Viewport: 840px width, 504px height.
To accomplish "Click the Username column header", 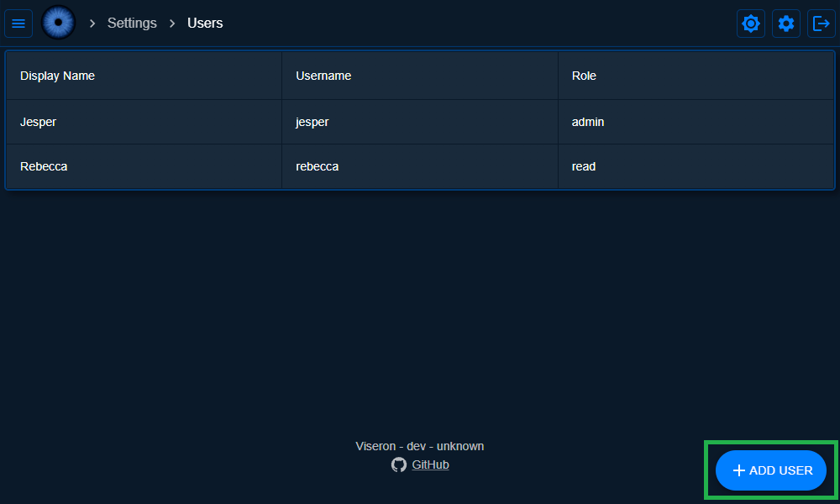I will (323, 76).
